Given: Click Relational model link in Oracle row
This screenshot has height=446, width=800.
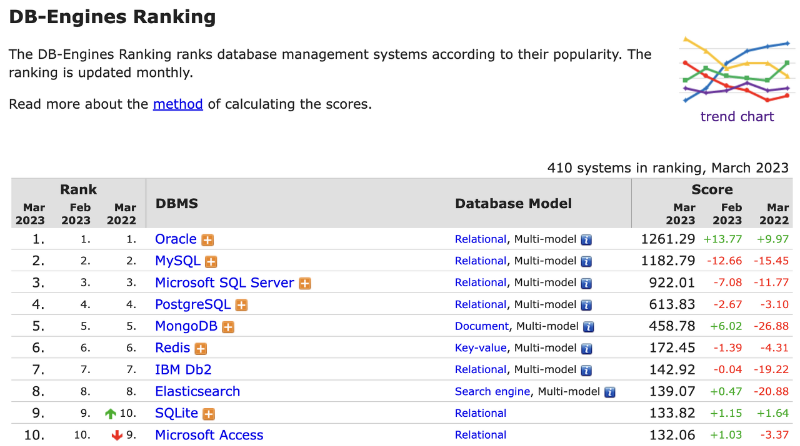Looking at the screenshot, I should tap(481, 239).
